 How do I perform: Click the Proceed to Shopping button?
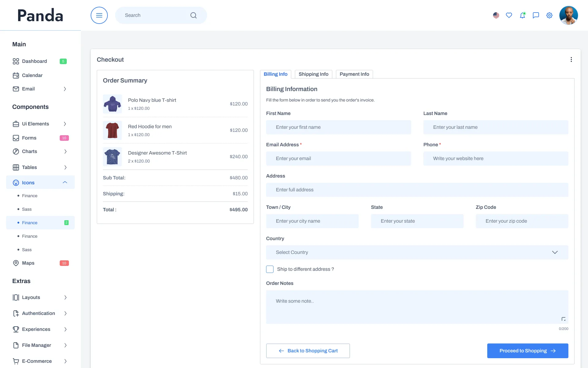527,351
